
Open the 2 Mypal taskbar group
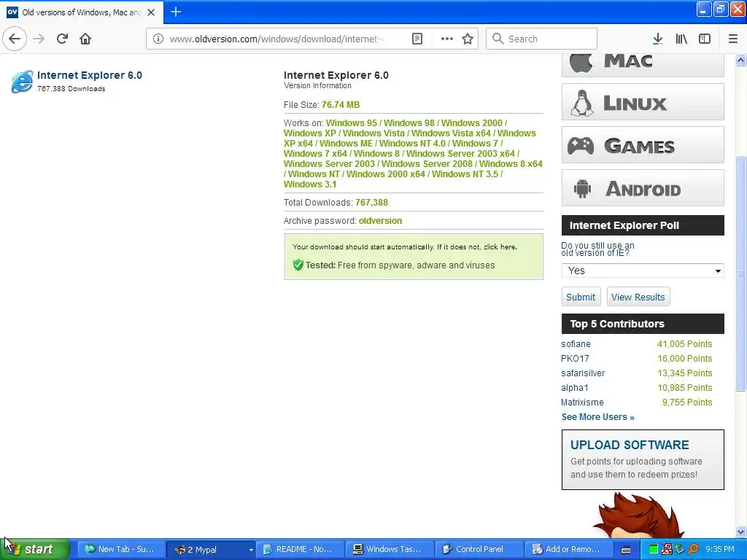[212, 549]
